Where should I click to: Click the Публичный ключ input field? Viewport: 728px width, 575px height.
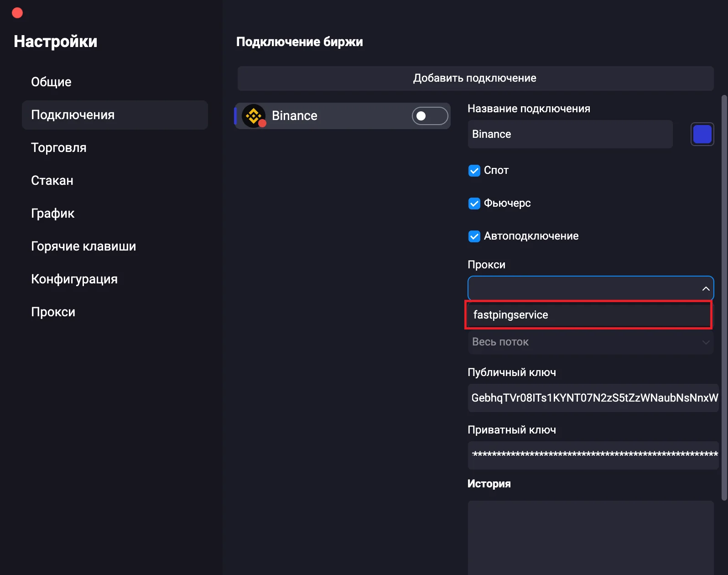[x=593, y=398]
